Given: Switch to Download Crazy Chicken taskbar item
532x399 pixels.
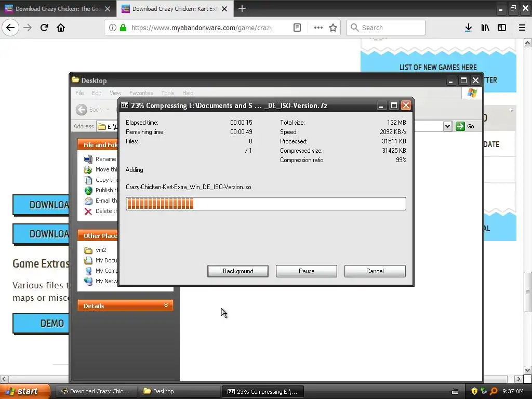Looking at the screenshot, I should (x=96, y=391).
